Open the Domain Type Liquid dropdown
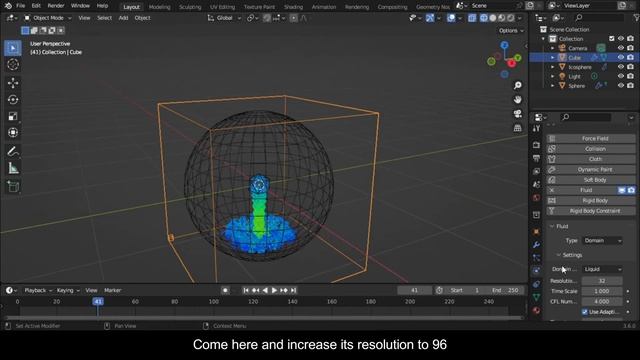 click(x=602, y=269)
